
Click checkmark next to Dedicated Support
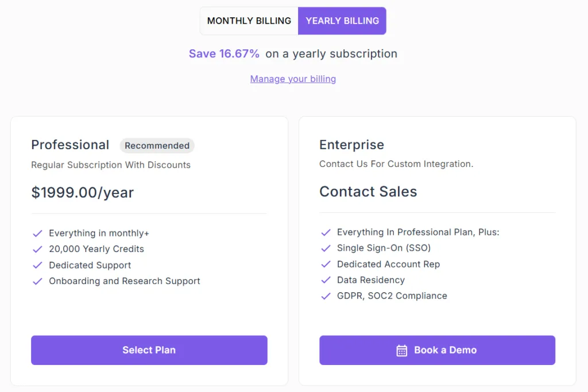[x=38, y=265]
